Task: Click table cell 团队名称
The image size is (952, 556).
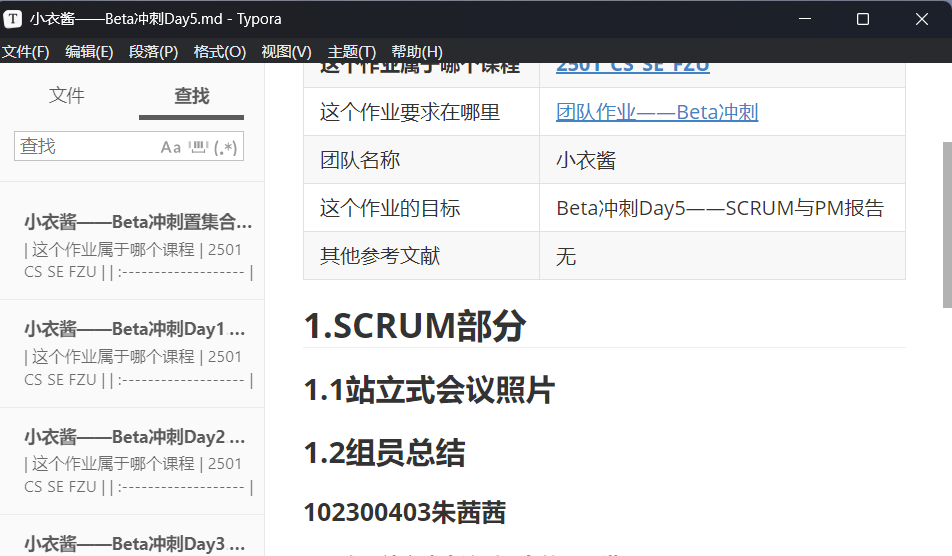Action: (421, 160)
